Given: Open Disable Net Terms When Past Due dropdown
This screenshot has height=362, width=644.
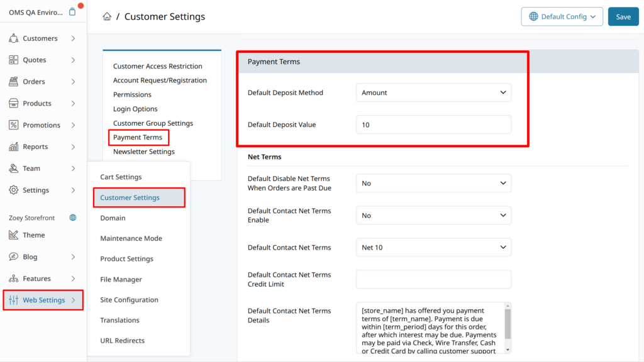Looking at the screenshot, I should (x=434, y=183).
